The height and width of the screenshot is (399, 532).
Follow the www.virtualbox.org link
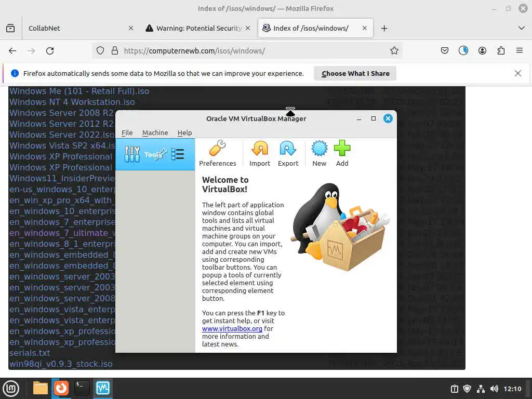(232, 328)
